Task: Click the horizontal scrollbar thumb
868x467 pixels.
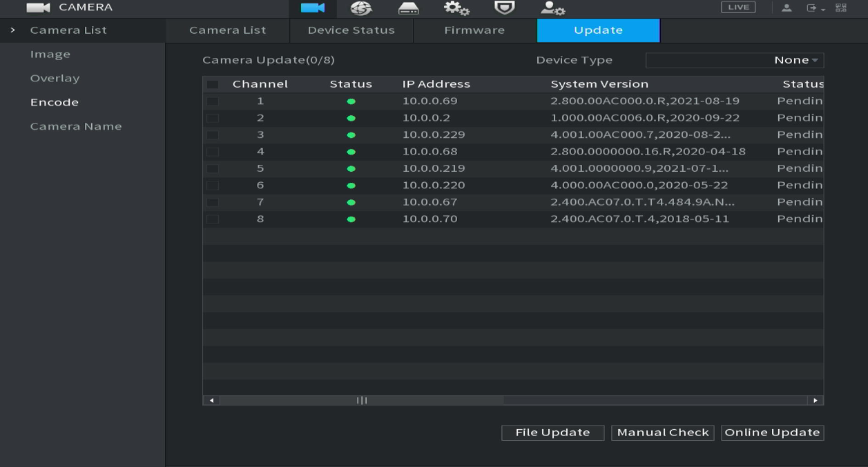Action: coord(362,400)
